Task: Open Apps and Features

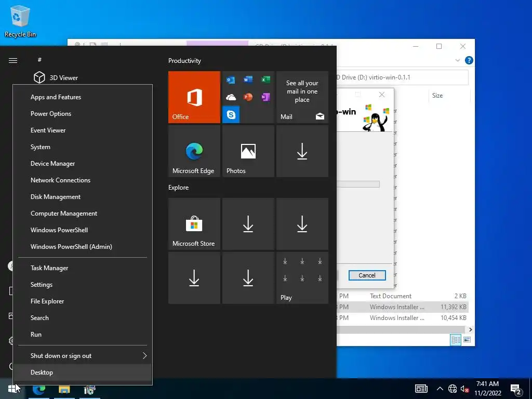Action: point(83,97)
